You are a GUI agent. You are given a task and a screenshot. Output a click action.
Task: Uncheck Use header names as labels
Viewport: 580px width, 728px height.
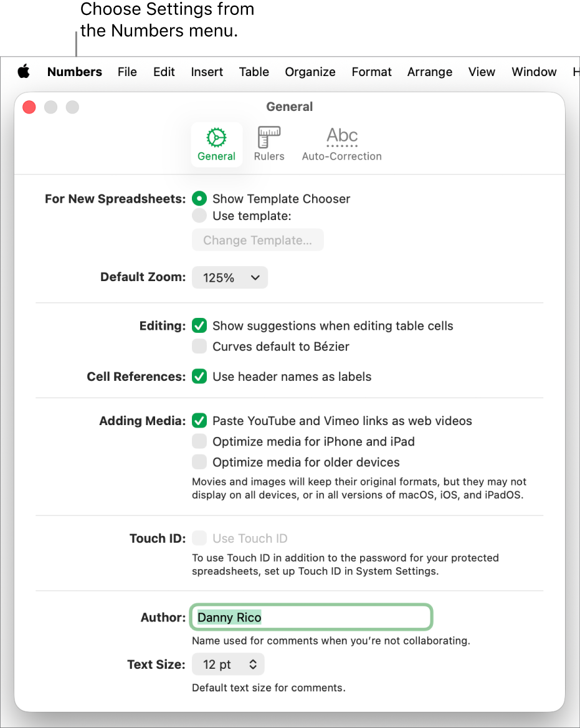(199, 376)
